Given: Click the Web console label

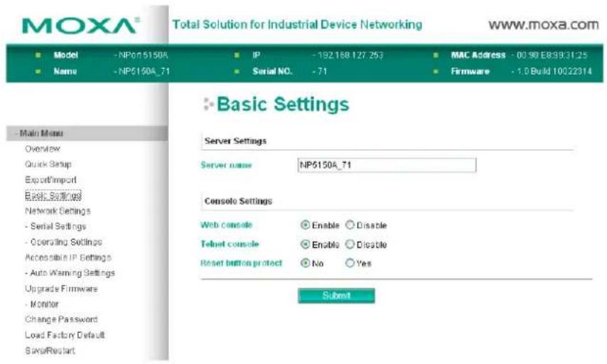Looking at the screenshot, I should [227, 225].
